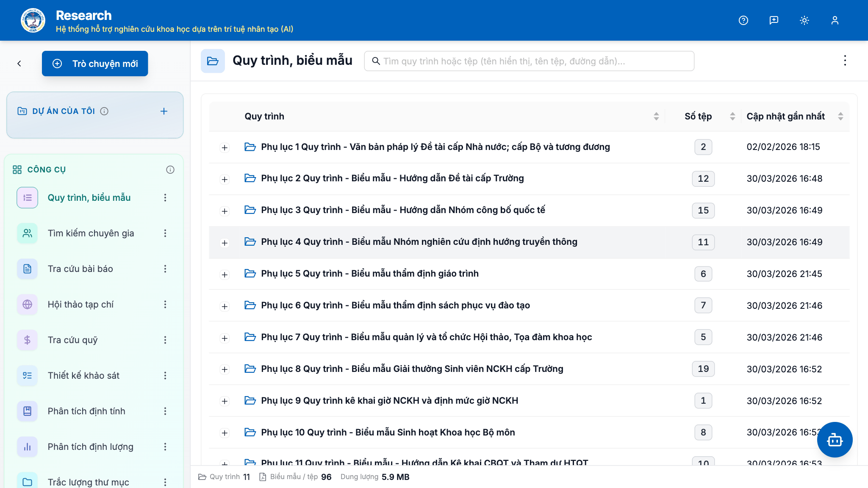Open the chatbot robot floating button
868x488 pixels.
click(x=835, y=440)
